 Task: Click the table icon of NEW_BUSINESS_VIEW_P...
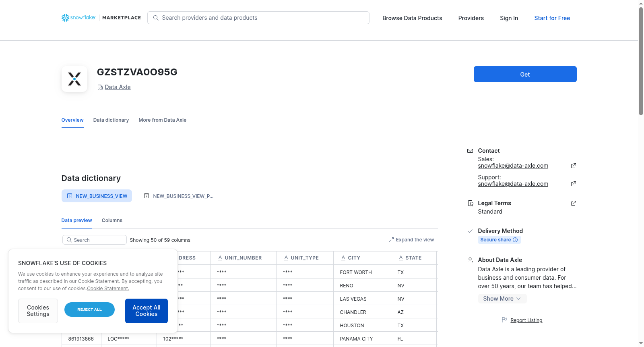click(147, 196)
